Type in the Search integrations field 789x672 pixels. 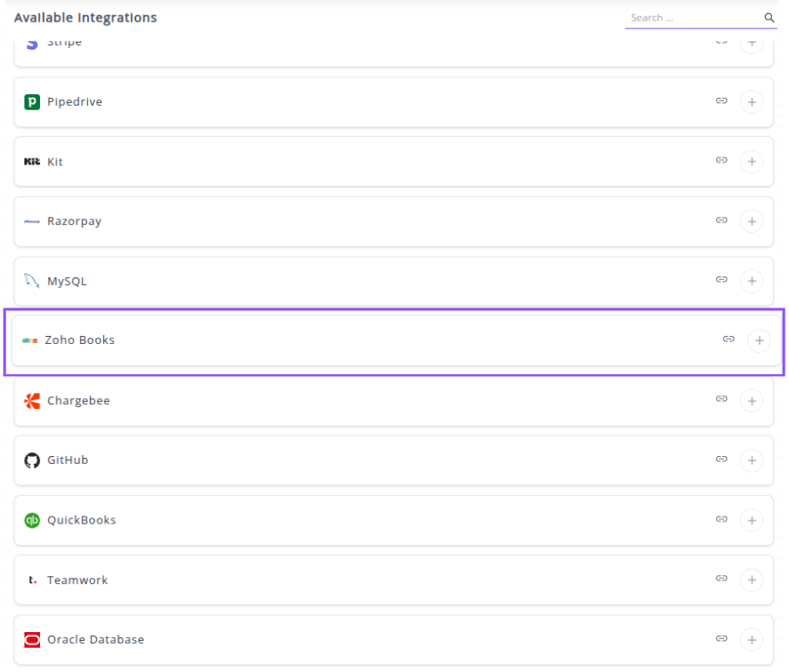point(693,18)
